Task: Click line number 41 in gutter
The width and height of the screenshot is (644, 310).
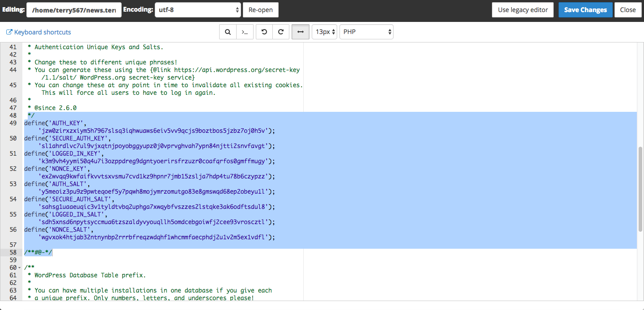Action: [x=13, y=47]
